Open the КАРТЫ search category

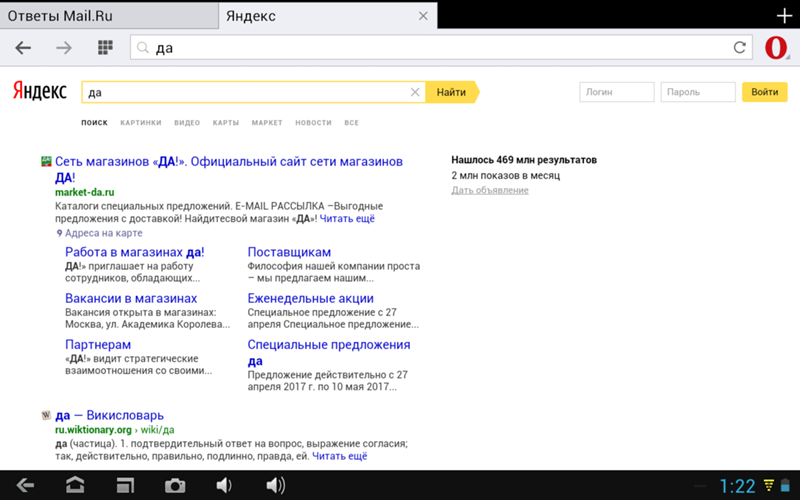[x=226, y=122]
